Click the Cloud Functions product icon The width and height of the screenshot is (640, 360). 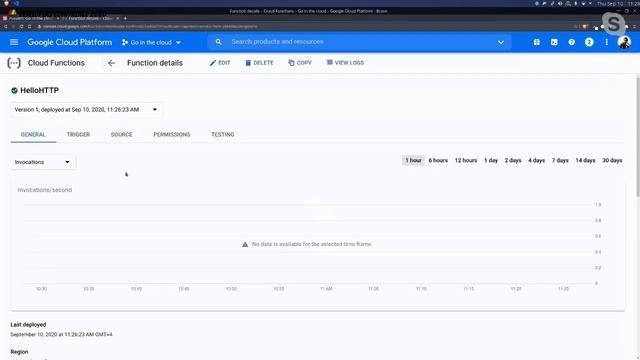coord(14,63)
